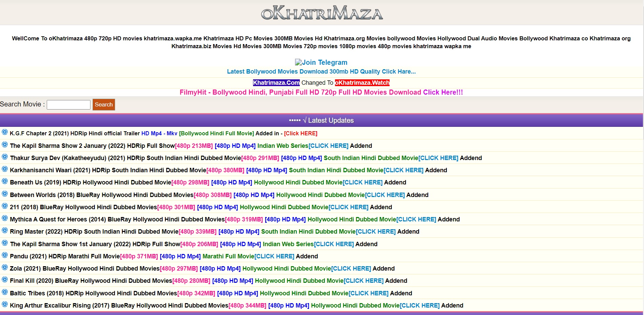Click bullet icon beside Final Kill
The width and height of the screenshot is (644, 315).
5,279
